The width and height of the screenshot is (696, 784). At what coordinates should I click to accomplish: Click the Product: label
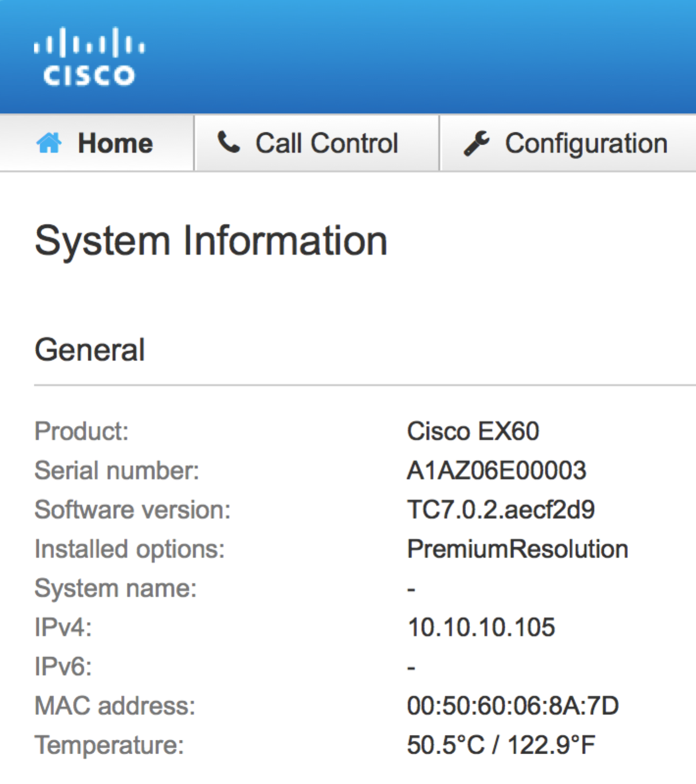82,432
